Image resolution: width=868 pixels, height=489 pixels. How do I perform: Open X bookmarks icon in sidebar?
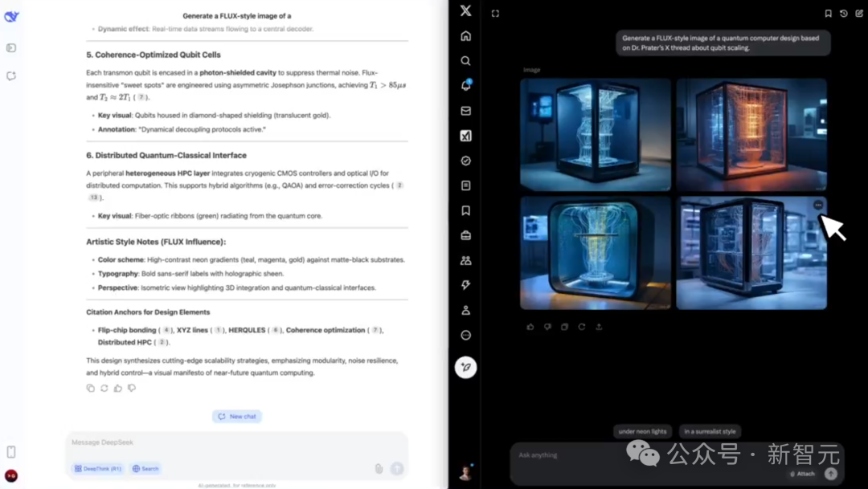click(465, 210)
